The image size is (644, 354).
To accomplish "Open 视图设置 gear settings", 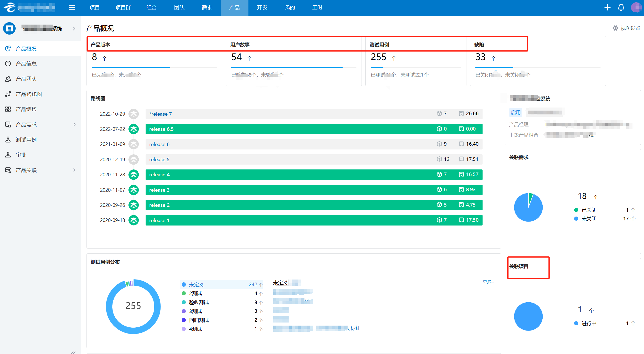I will [615, 28].
